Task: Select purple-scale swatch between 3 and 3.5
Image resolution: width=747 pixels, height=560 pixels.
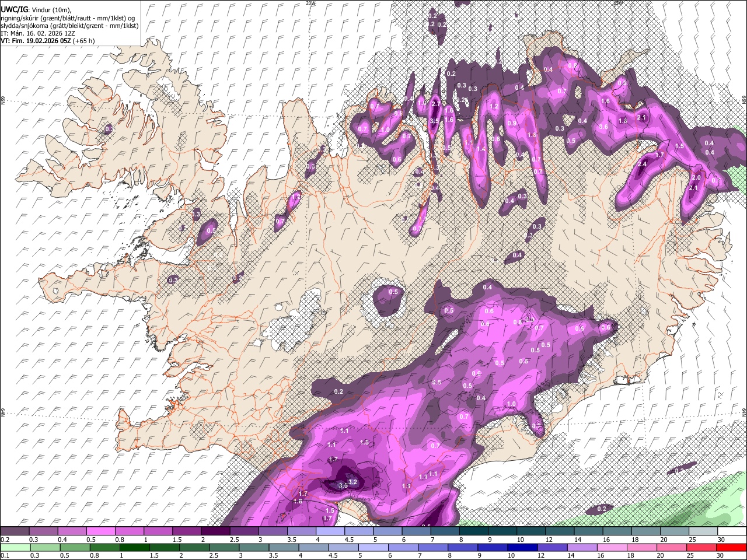Action: click(x=273, y=531)
